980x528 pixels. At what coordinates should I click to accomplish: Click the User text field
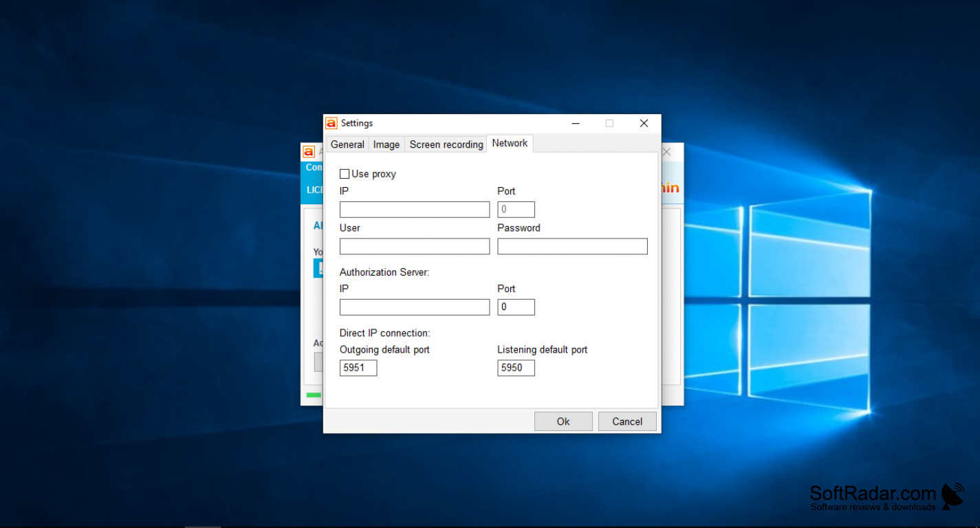(x=414, y=246)
